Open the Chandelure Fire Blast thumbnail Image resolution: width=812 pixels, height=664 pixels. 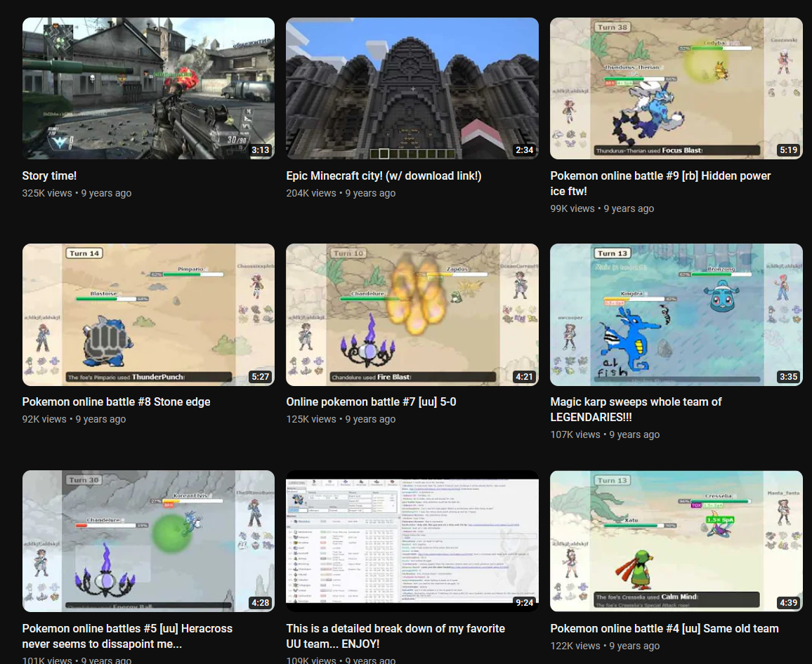(x=412, y=314)
